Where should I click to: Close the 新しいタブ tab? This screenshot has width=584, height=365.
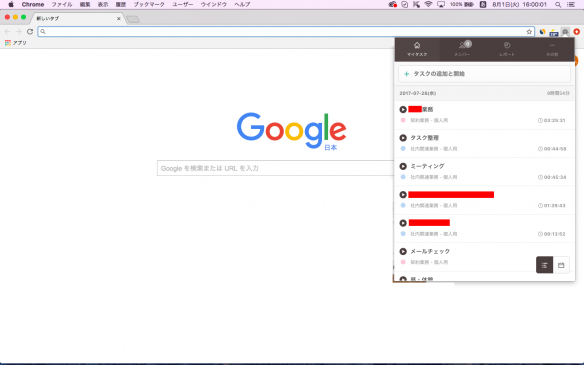118,18
